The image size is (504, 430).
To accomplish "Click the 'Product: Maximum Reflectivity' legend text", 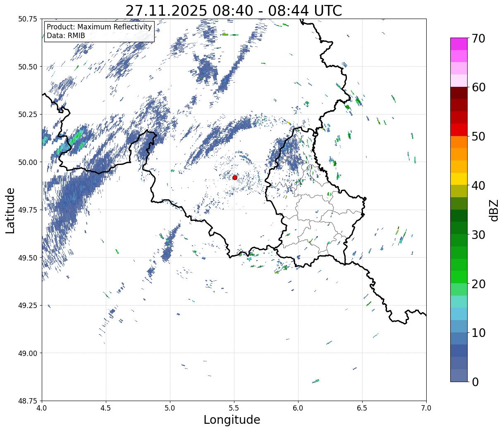I will 99,27.
